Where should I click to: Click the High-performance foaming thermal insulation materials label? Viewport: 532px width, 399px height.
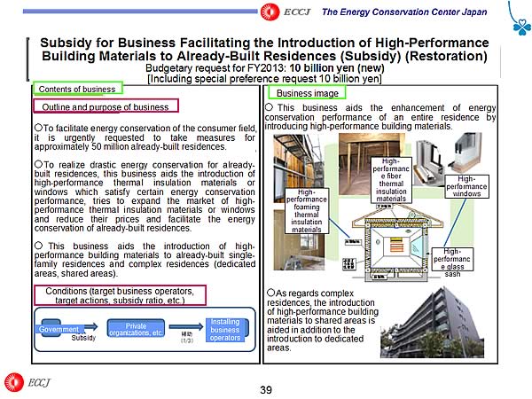pyautogui.click(x=307, y=211)
